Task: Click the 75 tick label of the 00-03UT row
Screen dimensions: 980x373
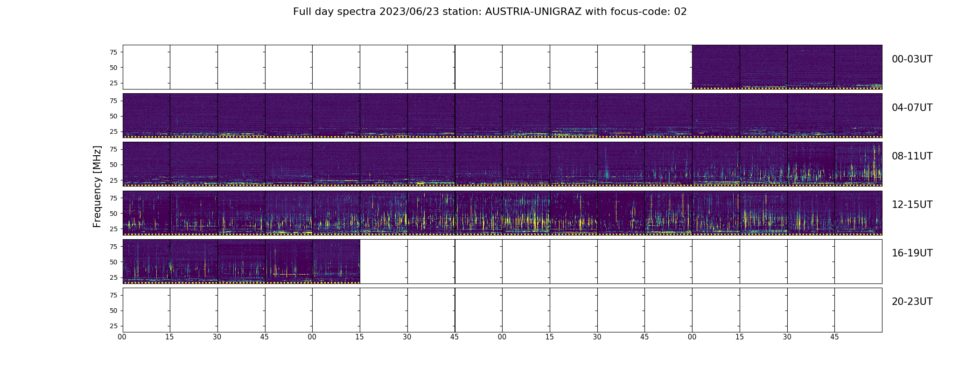Action: [113, 52]
